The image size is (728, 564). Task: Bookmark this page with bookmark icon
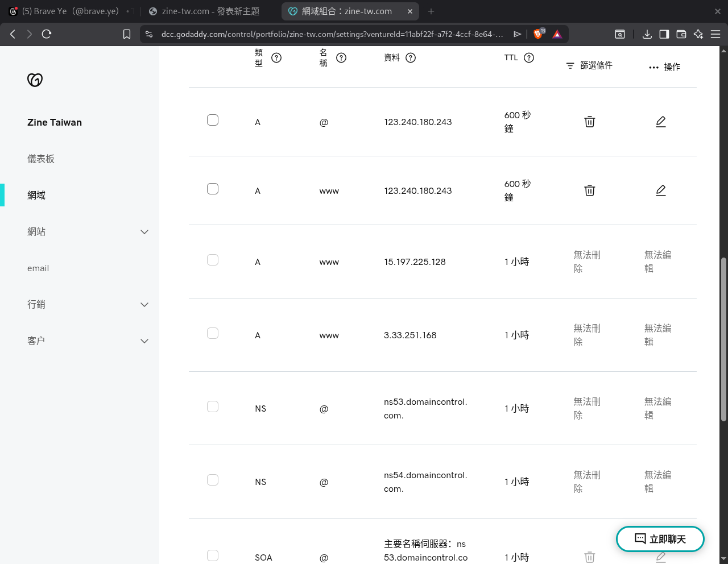127,34
